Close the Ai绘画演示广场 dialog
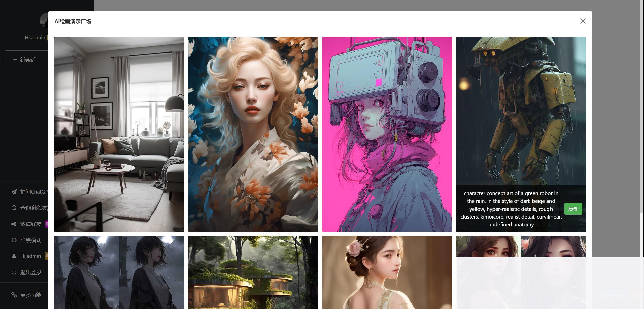 coord(583,21)
